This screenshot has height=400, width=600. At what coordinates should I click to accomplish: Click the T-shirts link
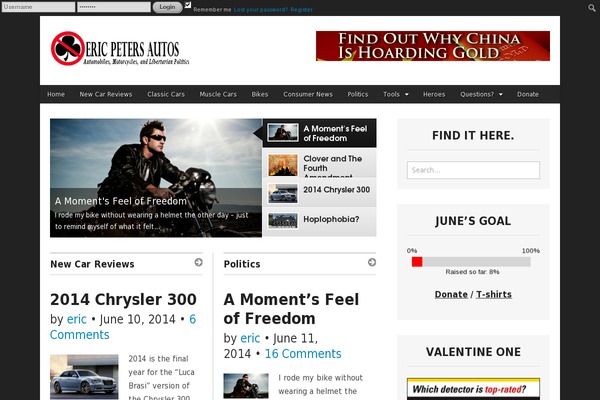(x=494, y=294)
